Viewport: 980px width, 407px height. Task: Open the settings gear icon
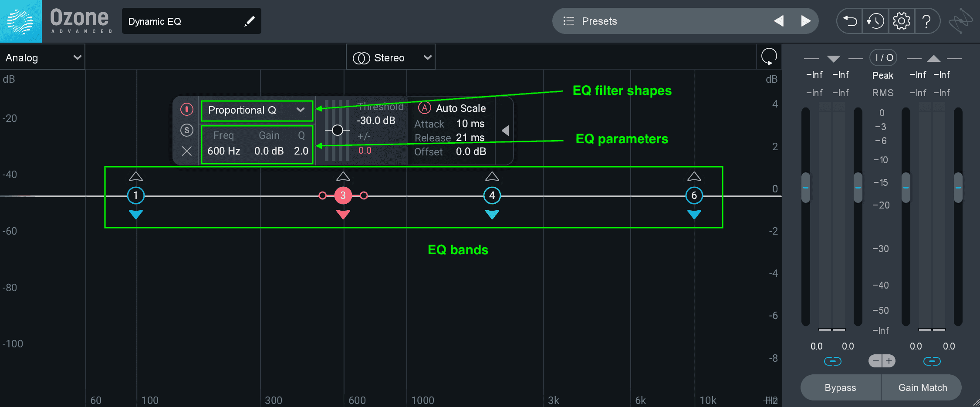click(902, 21)
